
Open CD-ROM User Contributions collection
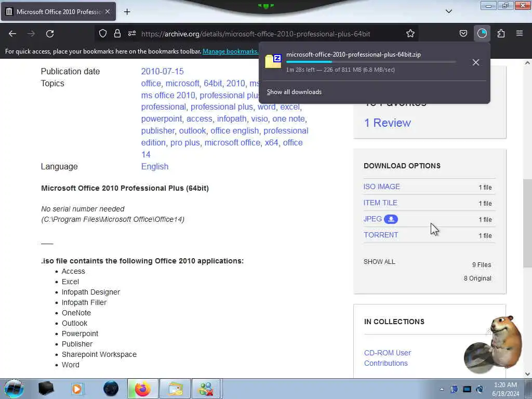(388, 358)
